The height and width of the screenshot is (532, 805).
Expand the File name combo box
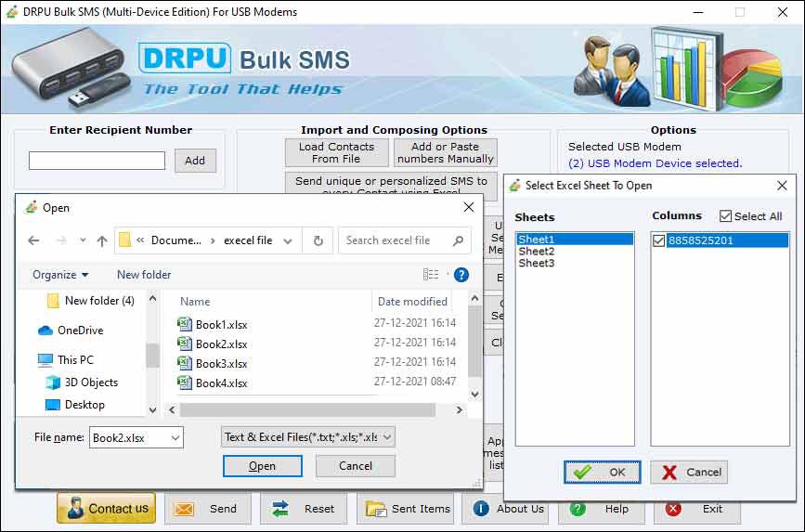175,437
